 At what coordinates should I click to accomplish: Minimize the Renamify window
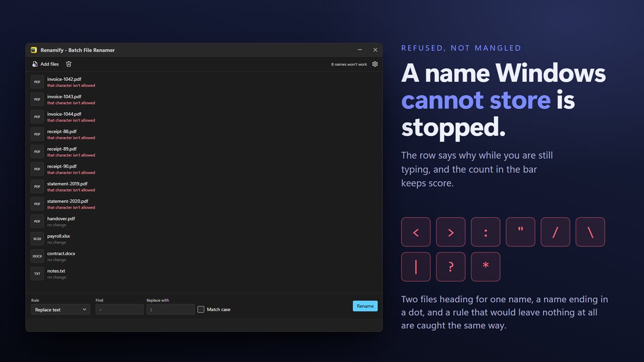(x=360, y=50)
